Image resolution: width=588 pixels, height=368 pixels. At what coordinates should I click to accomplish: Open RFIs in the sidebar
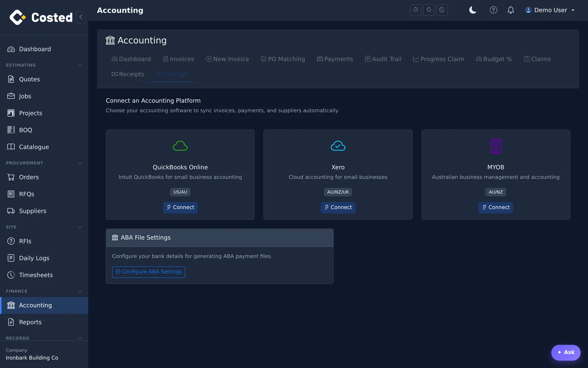click(x=44, y=241)
